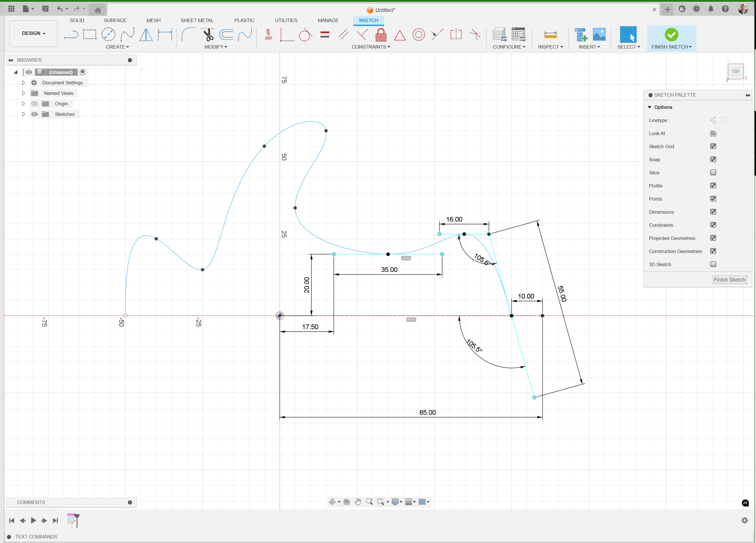Image resolution: width=756 pixels, height=543 pixels.
Task: Hide the Sketches folder
Action: click(34, 114)
